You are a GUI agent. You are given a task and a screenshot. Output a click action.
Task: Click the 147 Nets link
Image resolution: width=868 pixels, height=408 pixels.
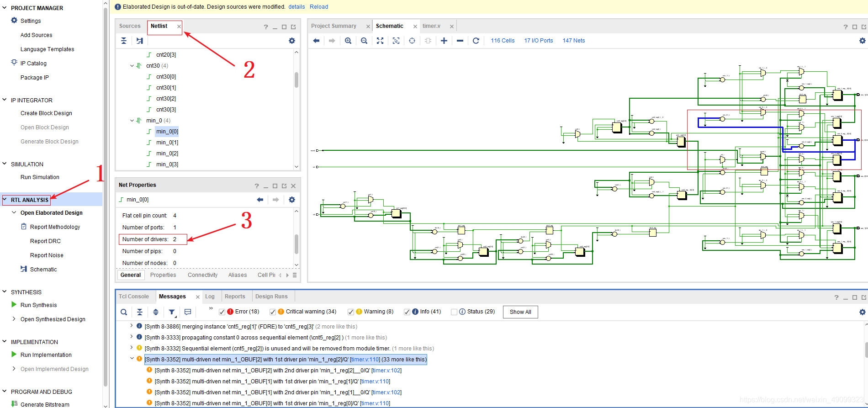click(574, 41)
